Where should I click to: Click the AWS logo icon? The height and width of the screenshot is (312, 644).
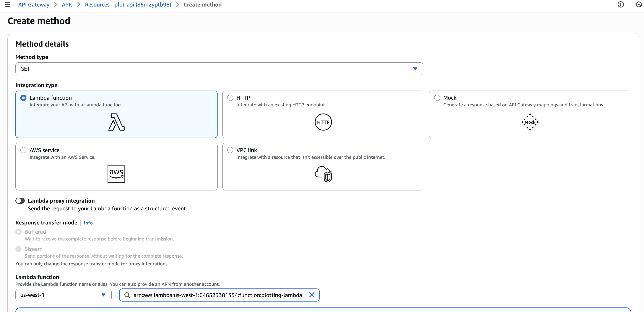point(116,174)
